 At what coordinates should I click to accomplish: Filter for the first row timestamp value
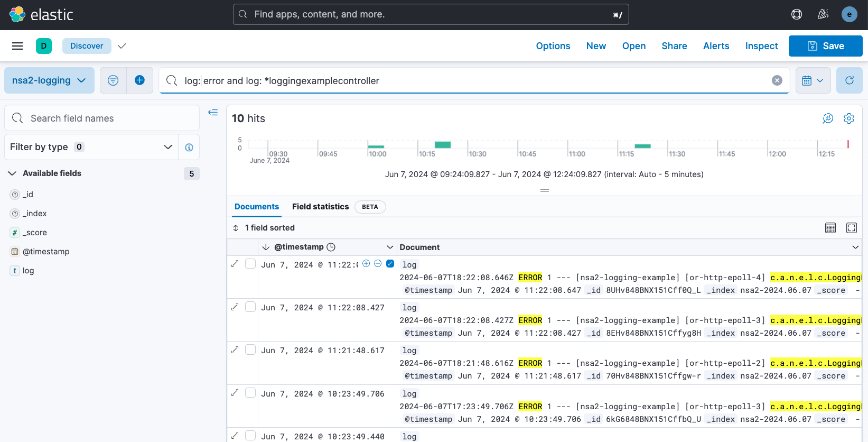(366, 263)
